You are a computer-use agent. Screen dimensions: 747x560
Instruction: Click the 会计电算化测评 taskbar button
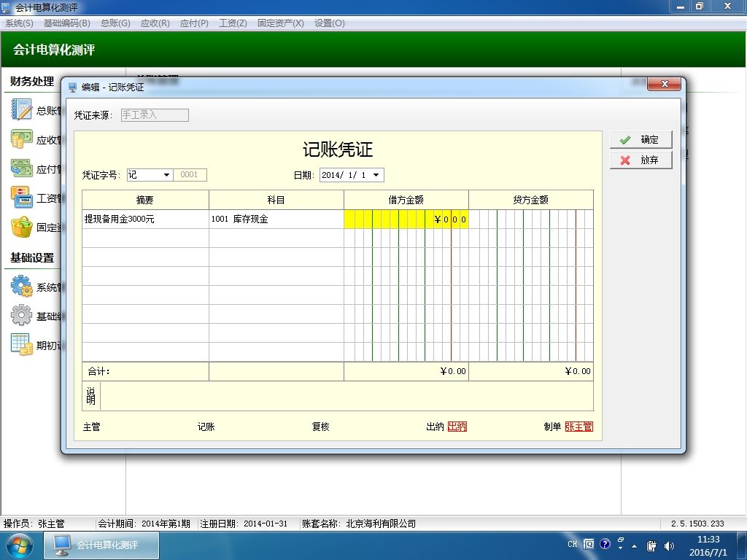click(x=101, y=545)
